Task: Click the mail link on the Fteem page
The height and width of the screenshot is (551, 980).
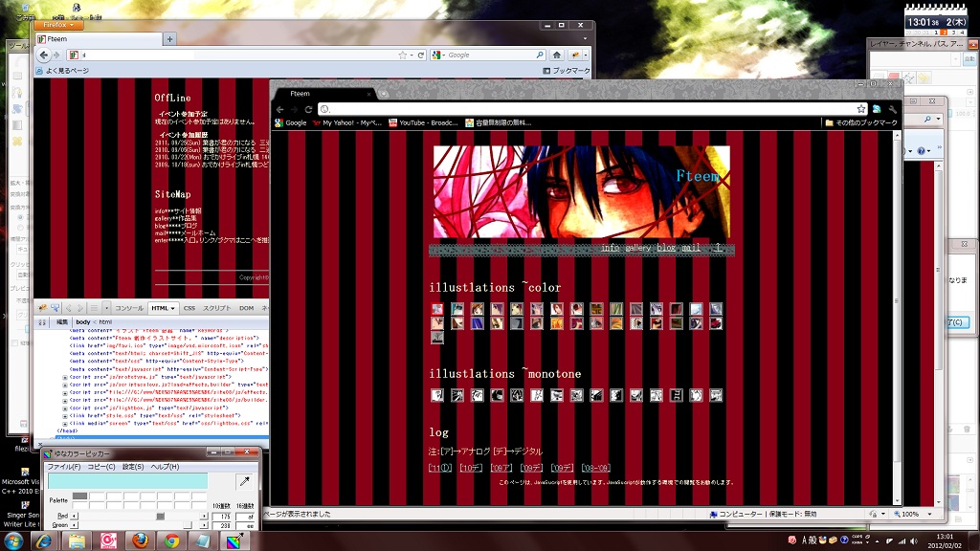Action: tap(691, 248)
